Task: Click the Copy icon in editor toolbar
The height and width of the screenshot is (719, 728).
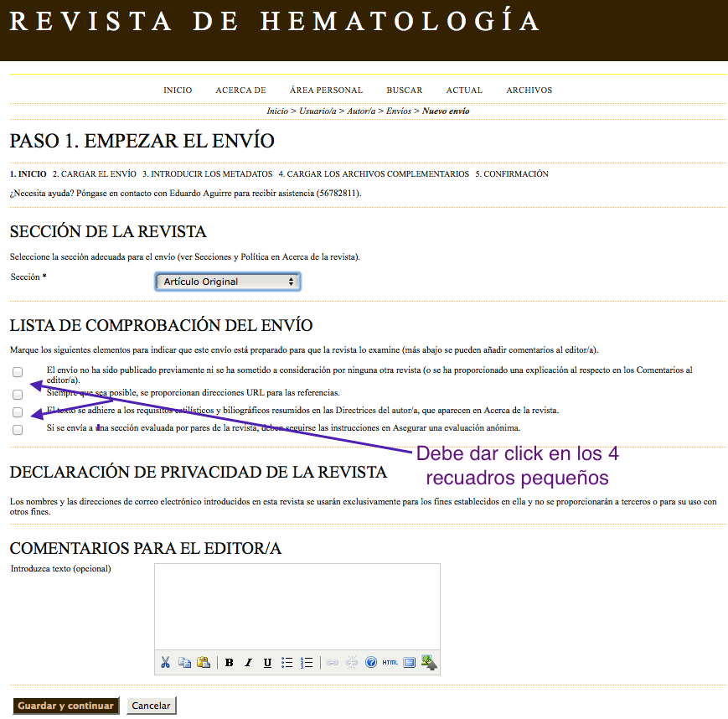Action: coord(184,662)
